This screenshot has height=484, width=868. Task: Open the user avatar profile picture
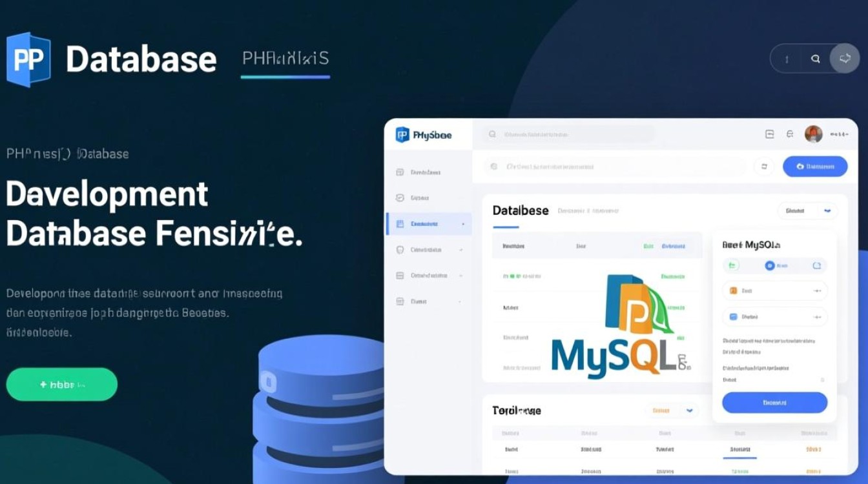coord(813,134)
